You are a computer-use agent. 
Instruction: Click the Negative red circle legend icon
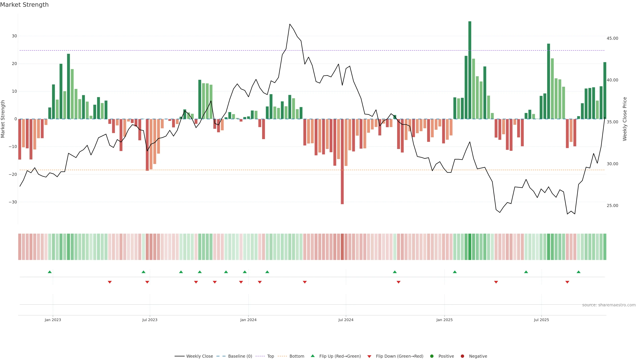[462, 356]
